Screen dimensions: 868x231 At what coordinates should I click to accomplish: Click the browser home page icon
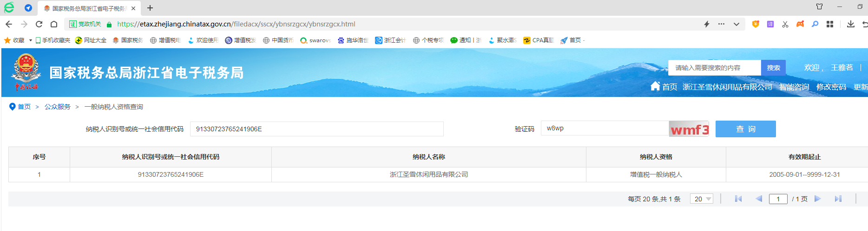click(54, 24)
